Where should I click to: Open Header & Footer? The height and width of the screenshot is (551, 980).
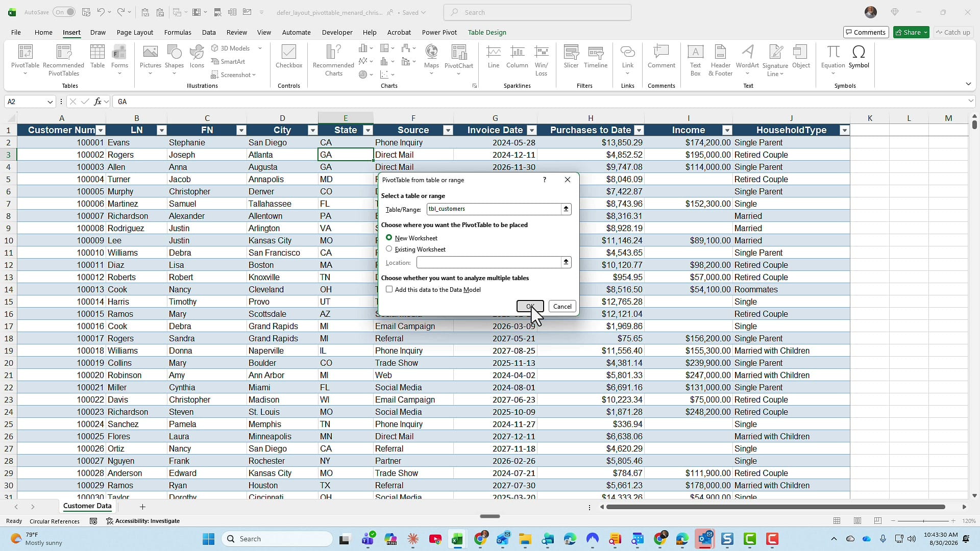click(x=720, y=60)
